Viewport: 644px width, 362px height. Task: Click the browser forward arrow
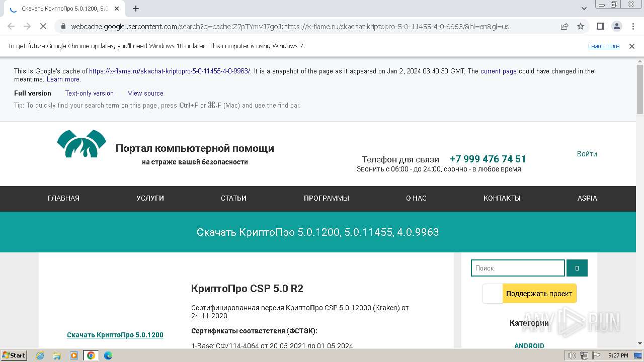click(27, 26)
